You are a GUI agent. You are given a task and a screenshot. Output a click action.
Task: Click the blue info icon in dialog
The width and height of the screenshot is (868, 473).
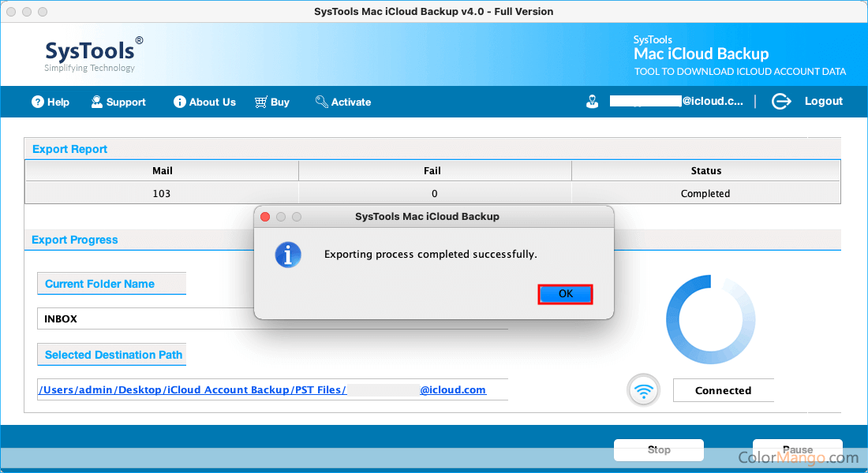pyautogui.click(x=288, y=255)
